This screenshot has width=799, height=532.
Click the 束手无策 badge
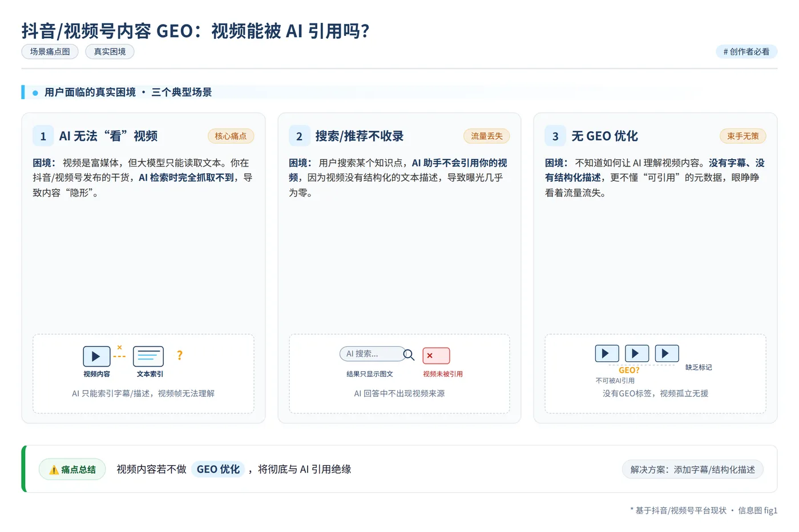point(743,136)
